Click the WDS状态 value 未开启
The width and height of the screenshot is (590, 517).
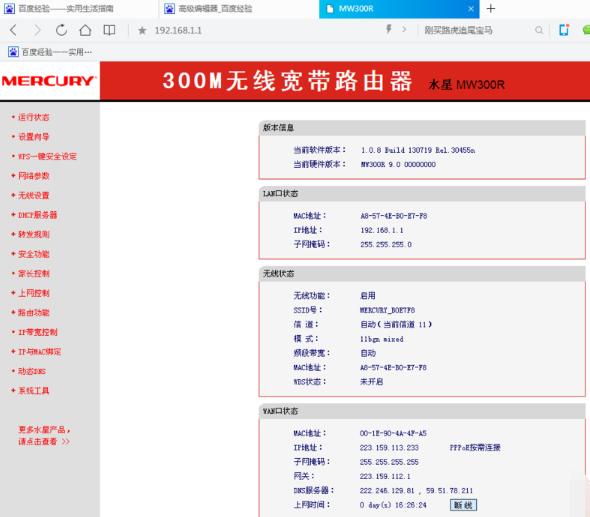pyautogui.click(x=371, y=382)
